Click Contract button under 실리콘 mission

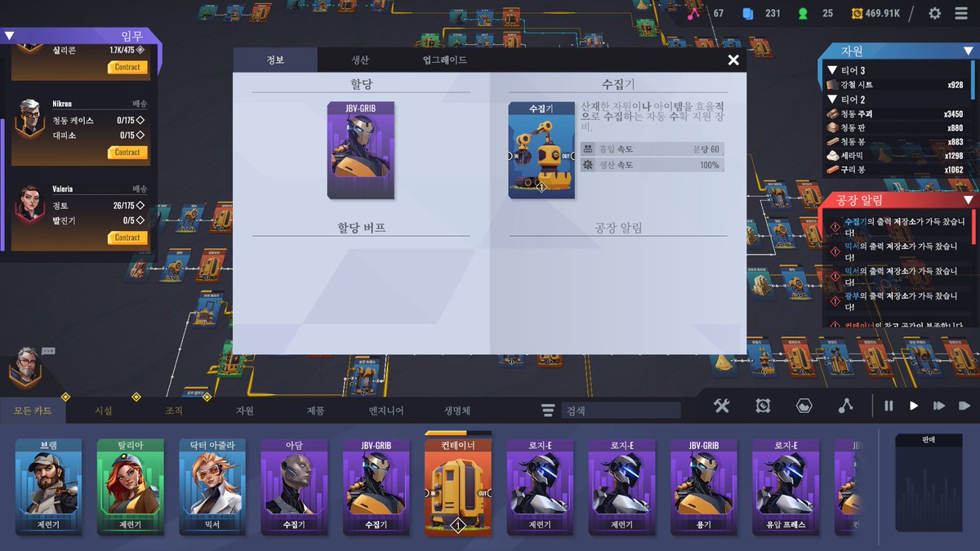click(127, 68)
